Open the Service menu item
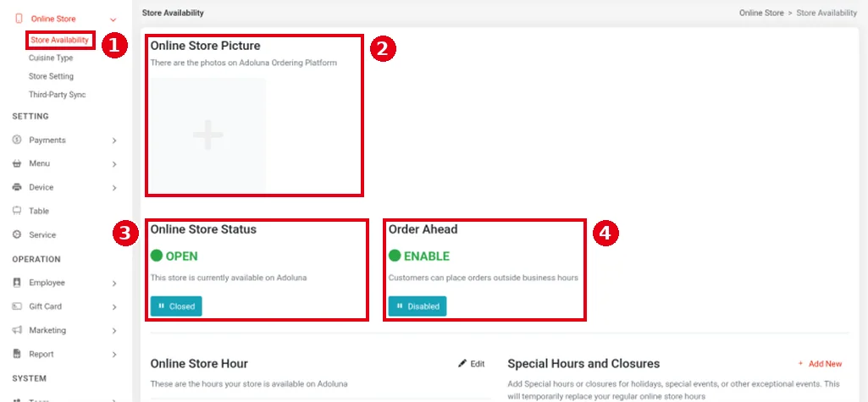868x402 pixels. (42, 234)
